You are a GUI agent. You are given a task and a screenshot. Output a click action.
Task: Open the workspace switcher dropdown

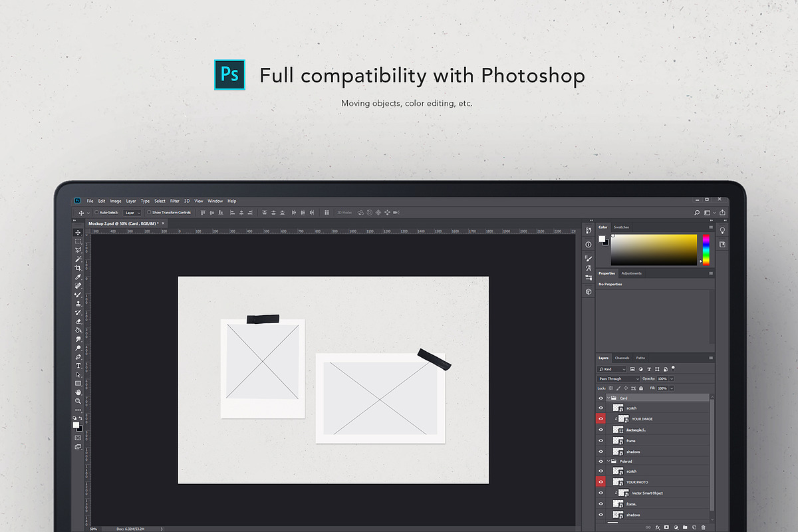point(710,213)
